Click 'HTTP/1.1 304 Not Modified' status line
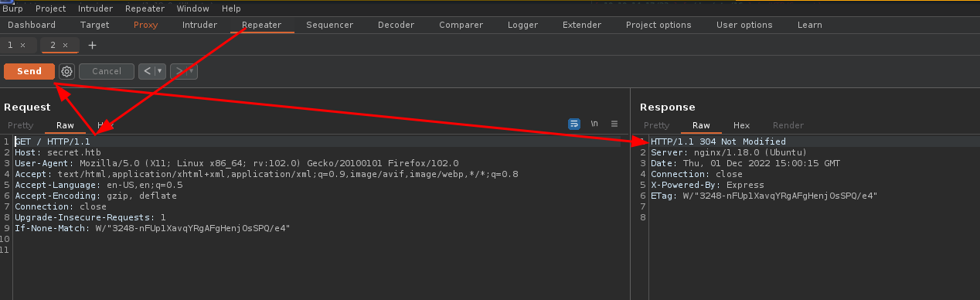Viewport: 980px width, 300px height. (718, 141)
